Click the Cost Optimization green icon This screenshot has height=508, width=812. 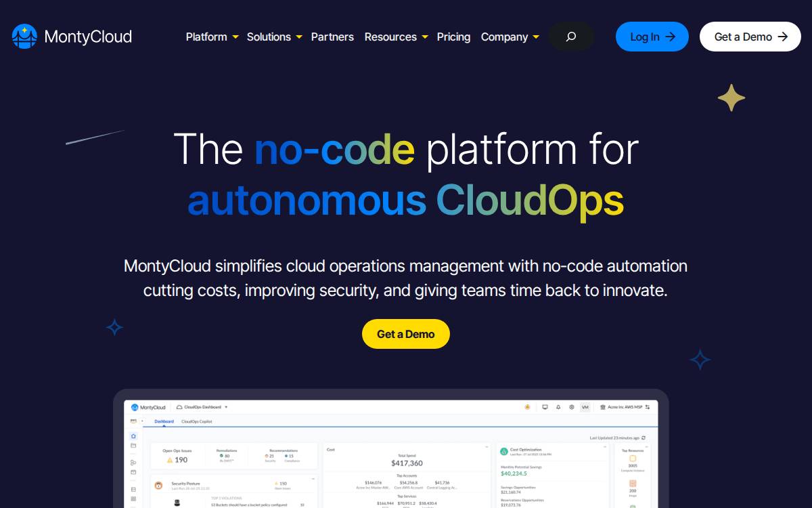(503, 451)
